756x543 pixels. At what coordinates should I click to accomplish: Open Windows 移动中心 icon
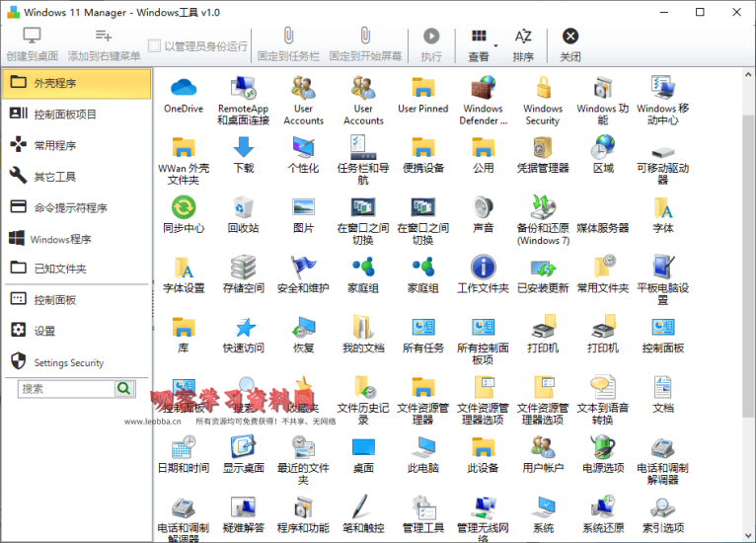(x=663, y=88)
